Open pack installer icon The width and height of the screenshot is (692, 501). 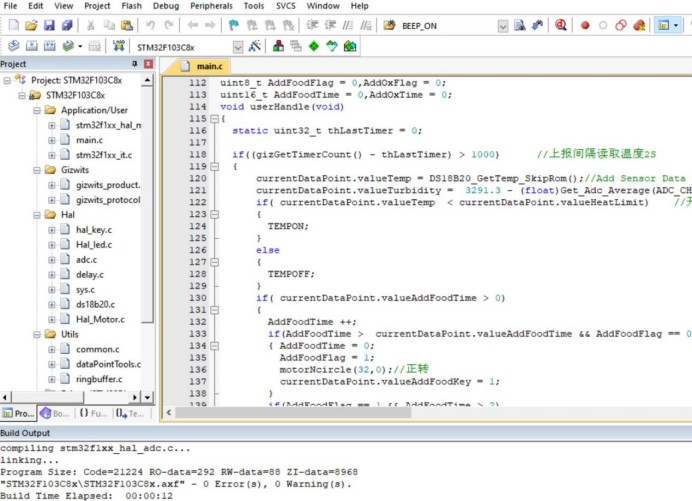tap(350, 46)
